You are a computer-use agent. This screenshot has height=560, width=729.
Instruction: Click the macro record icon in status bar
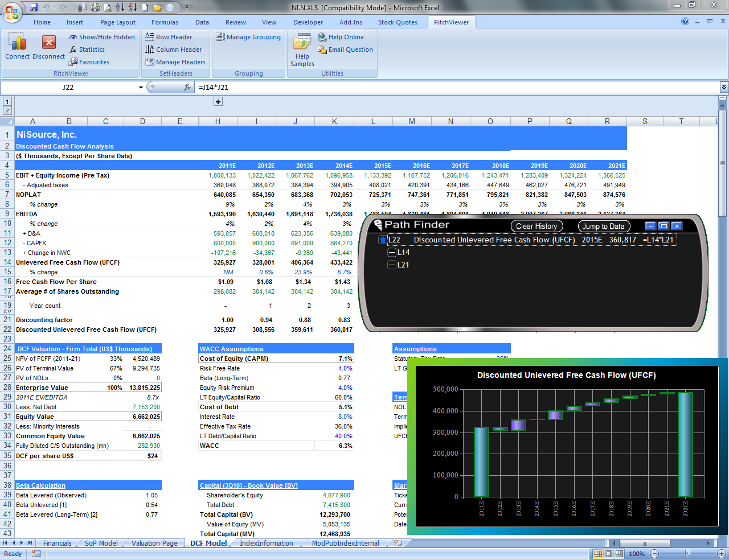pos(36,554)
